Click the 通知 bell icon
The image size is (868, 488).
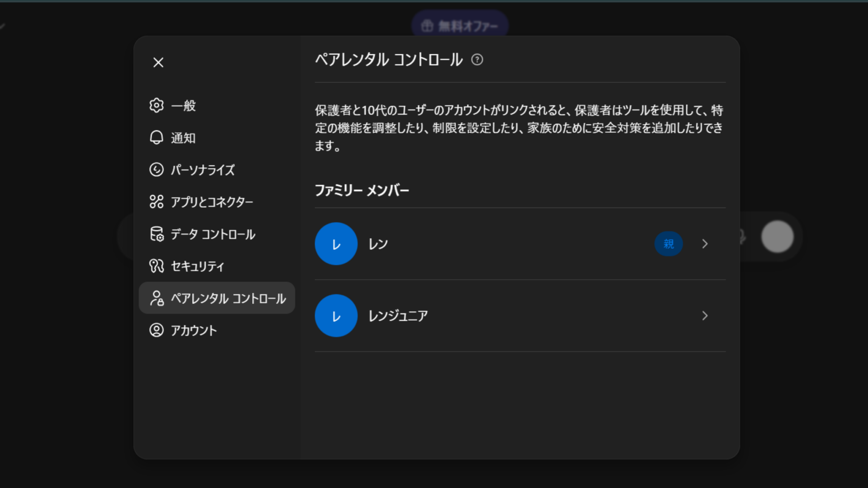tap(156, 138)
